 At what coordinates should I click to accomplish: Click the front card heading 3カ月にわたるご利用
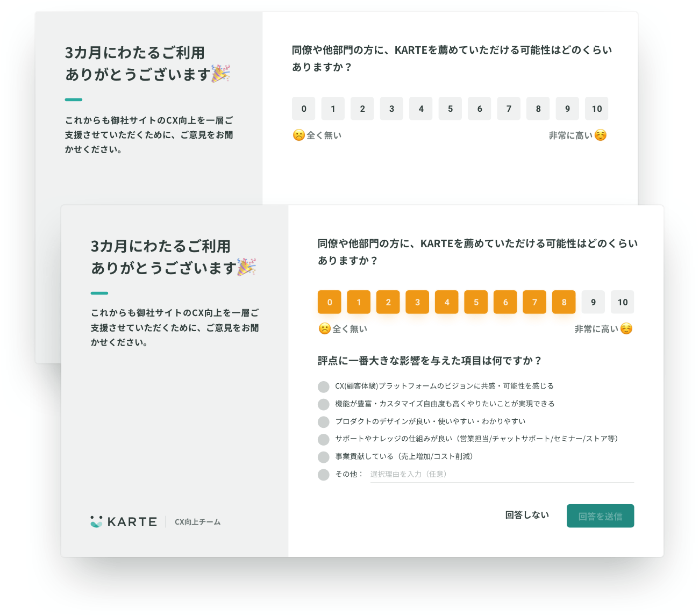click(161, 246)
